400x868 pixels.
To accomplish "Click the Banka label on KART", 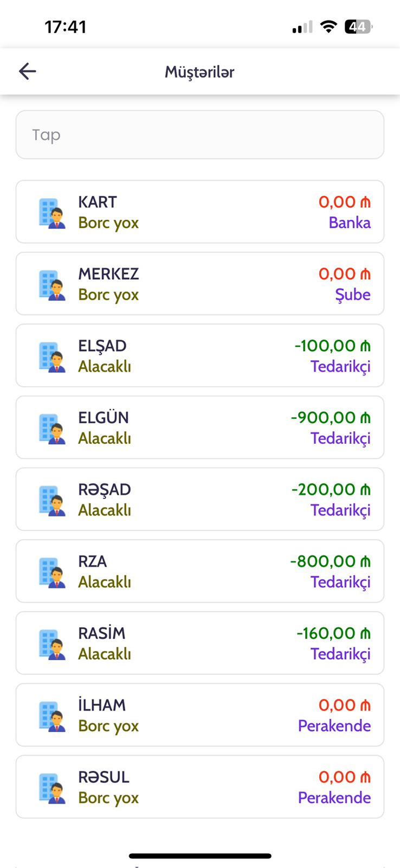I will point(350,223).
